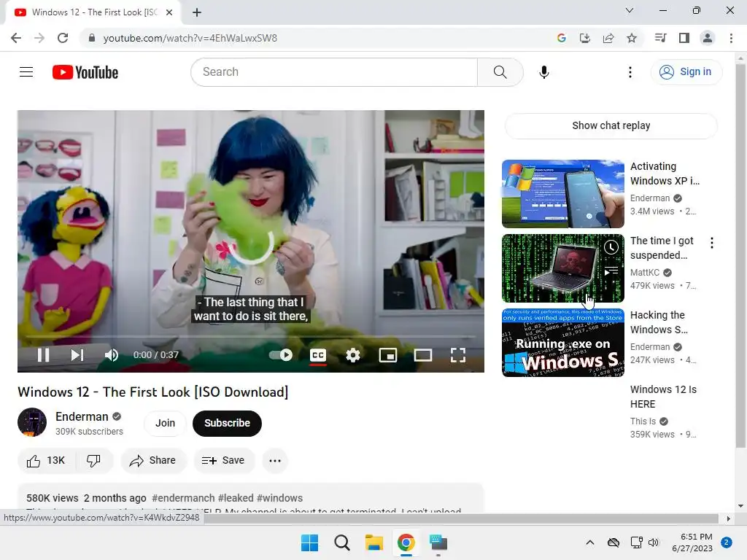Click Sign in button

pos(686,72)
